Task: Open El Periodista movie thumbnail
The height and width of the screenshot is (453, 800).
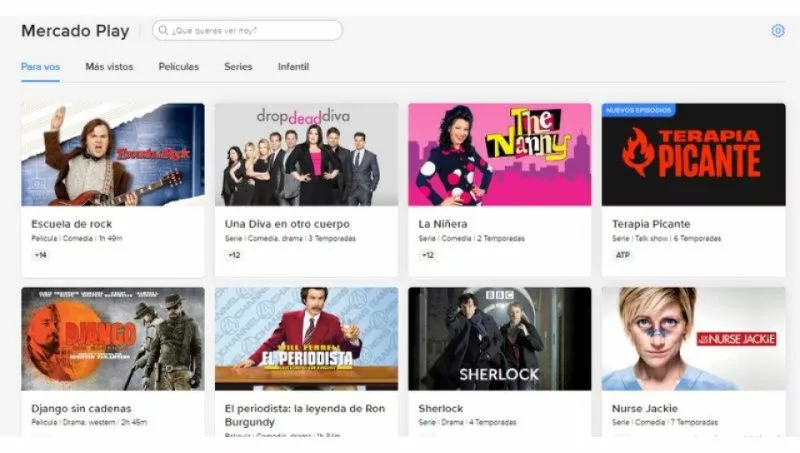Action: click(x=306, y=338)
